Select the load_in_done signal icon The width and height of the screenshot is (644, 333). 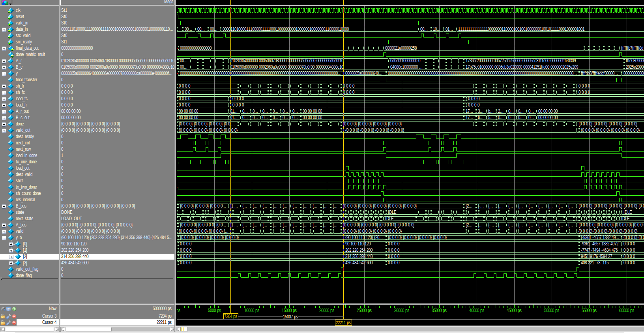point(11,155)
